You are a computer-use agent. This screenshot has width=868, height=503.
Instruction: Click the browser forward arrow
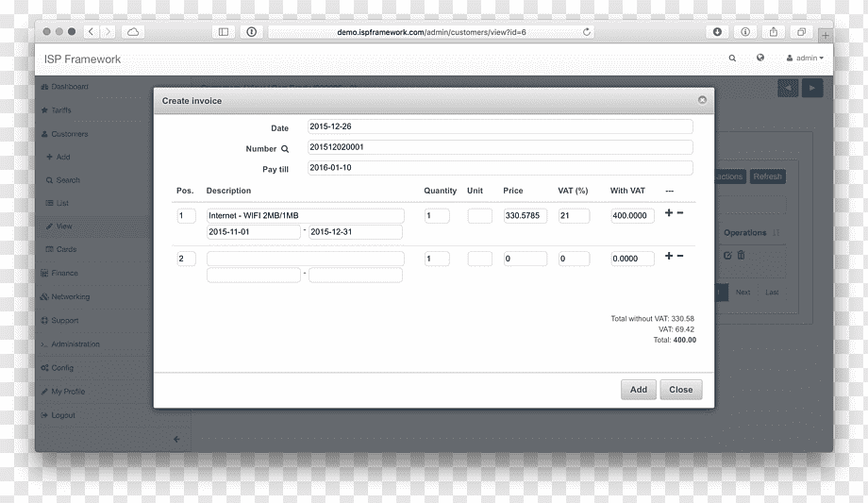(108, 31)
